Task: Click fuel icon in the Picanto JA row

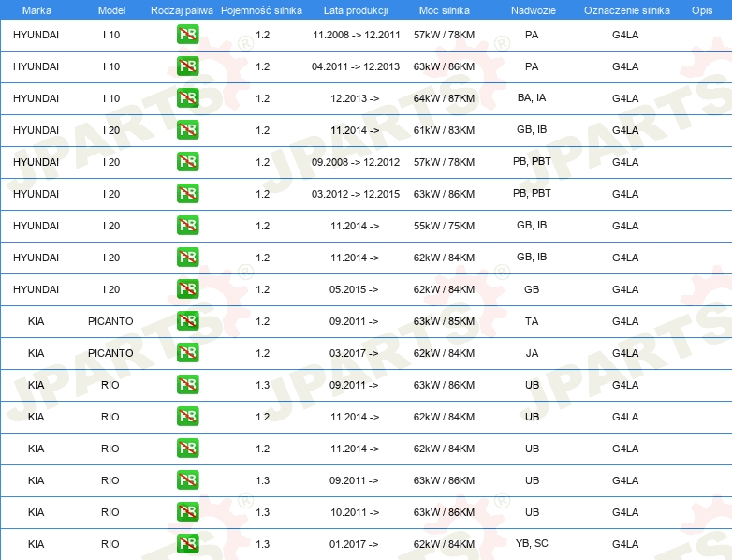Action: click(x=187, y=353)
